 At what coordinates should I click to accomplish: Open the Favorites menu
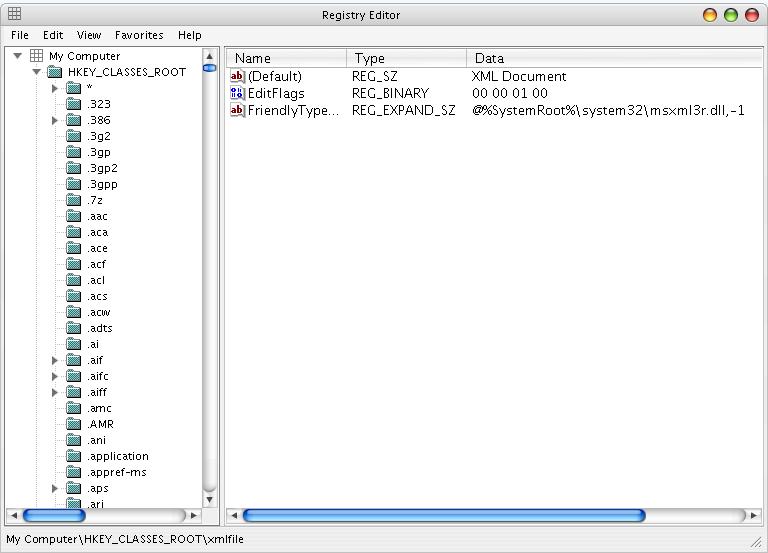(x=138, y=35)
